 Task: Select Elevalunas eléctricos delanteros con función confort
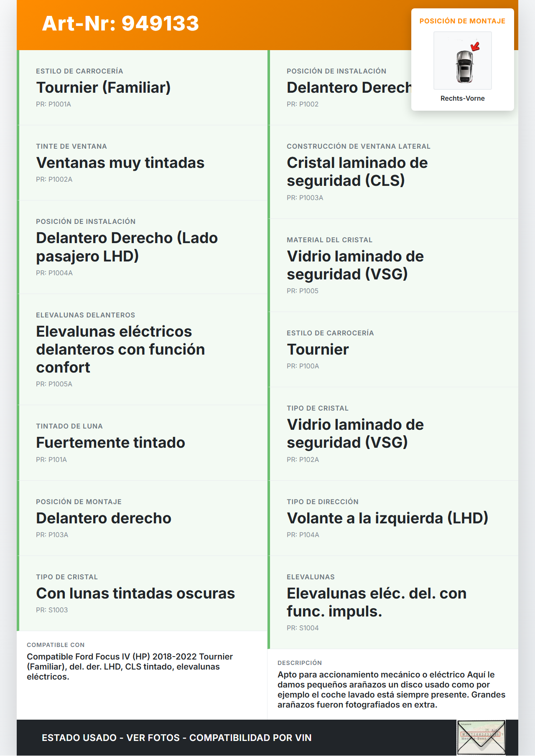120,349
